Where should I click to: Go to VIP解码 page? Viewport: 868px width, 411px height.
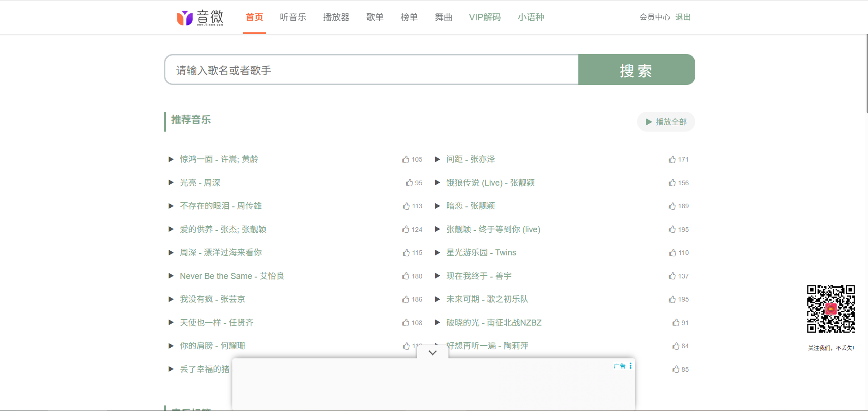point(485,18)
